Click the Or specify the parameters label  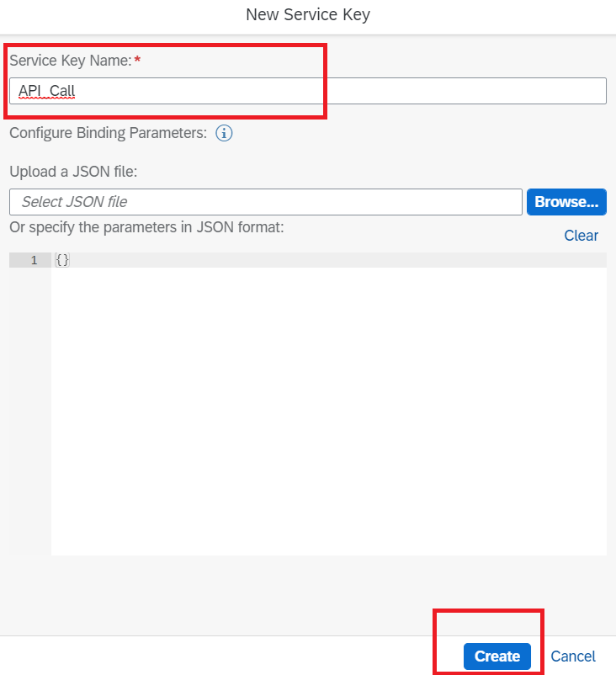146,227
